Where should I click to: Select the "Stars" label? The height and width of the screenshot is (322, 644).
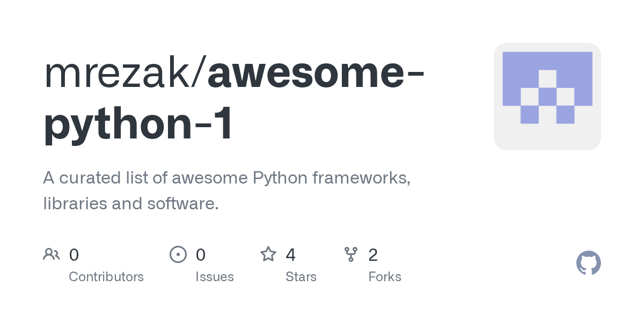click(x=301, y=277)
